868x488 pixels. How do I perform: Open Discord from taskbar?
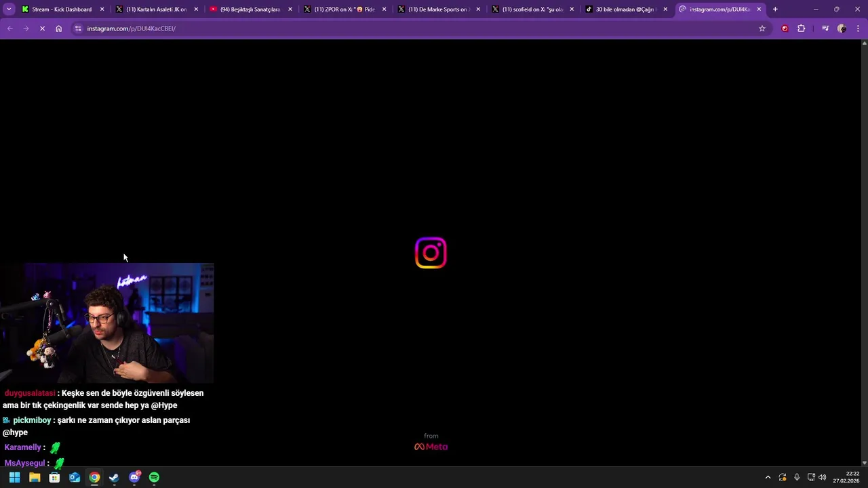pyautogui.click(x=134, y=477)
